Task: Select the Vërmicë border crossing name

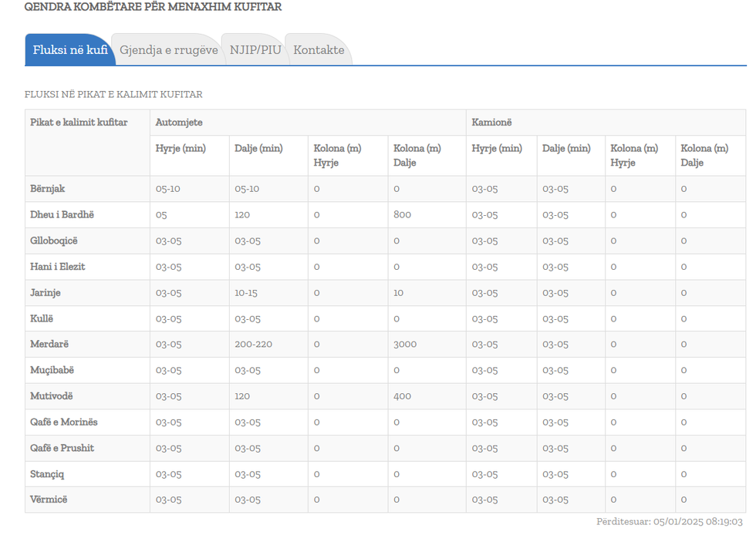Action: pyautogui.click(x=49, y=500)
